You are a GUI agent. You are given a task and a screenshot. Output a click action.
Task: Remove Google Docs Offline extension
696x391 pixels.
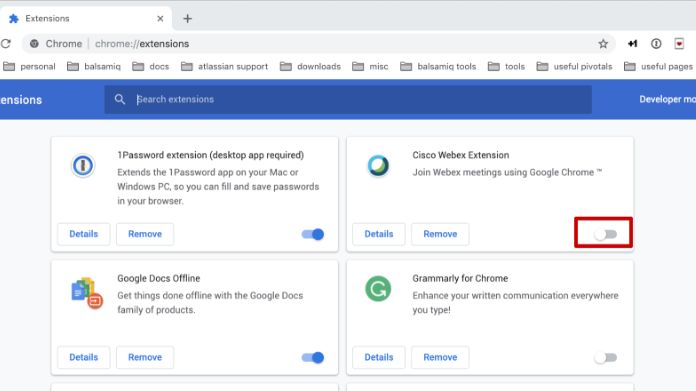click(145, 357)
